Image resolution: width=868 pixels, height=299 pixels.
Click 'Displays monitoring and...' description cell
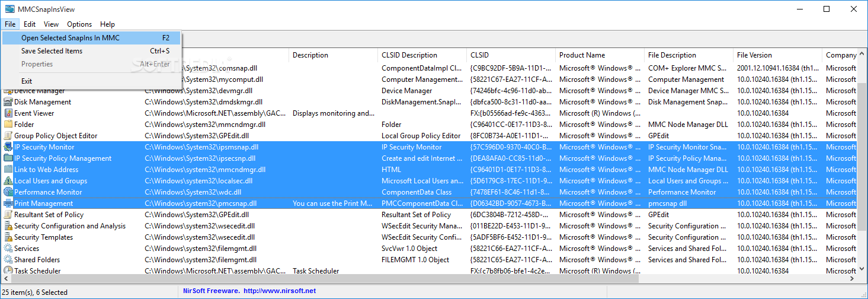334,113
